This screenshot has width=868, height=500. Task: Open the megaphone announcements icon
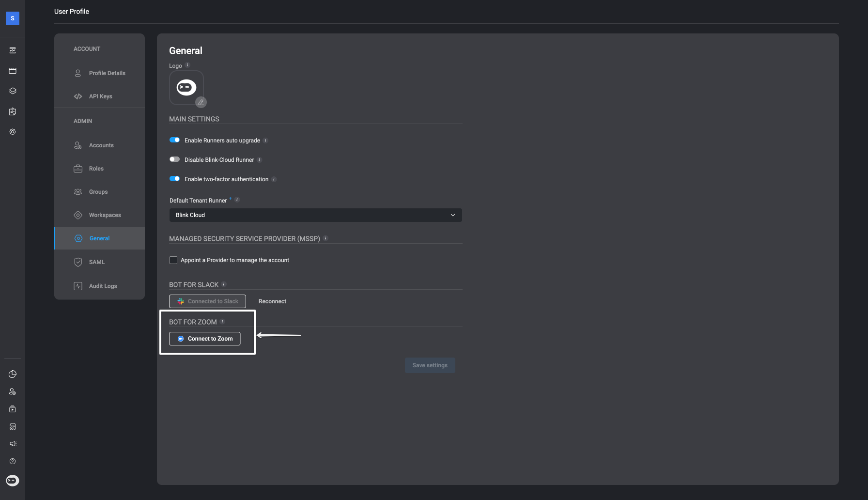[x=13, y=444]
